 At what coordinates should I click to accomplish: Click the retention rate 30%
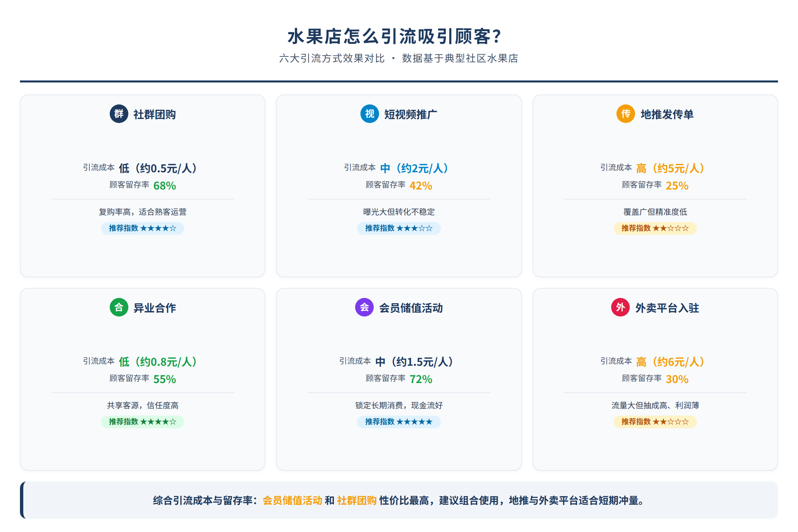click(677, 379)
